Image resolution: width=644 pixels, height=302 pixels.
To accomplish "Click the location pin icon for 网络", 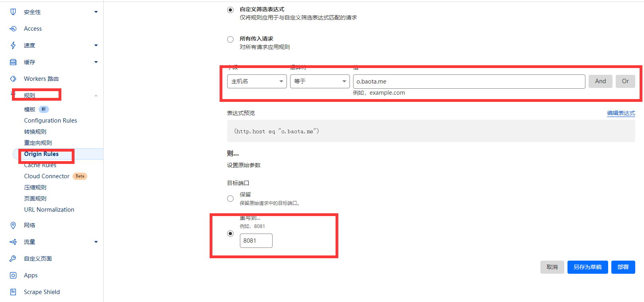I will click(13, 225).
